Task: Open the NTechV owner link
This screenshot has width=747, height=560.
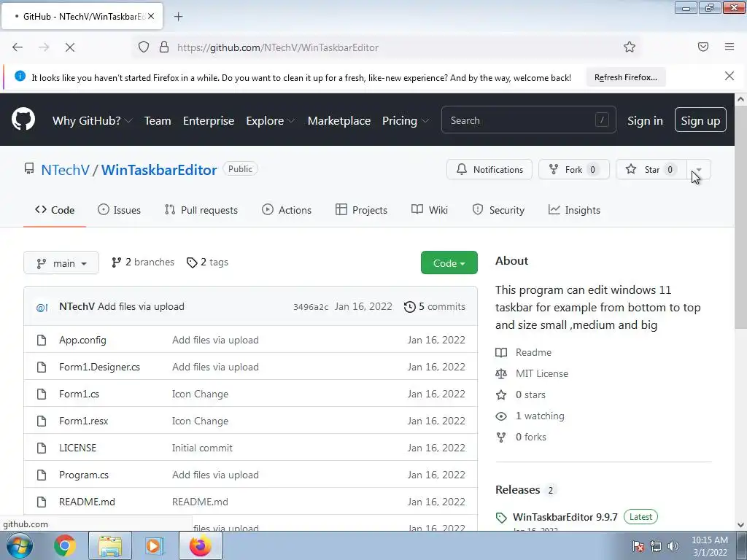Action: pyautogui.click(x=65, y=169)
